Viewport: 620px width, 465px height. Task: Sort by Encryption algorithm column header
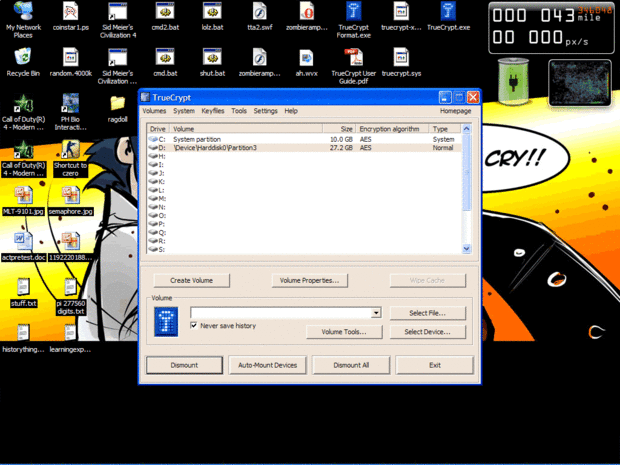click(x=392, y=129)
